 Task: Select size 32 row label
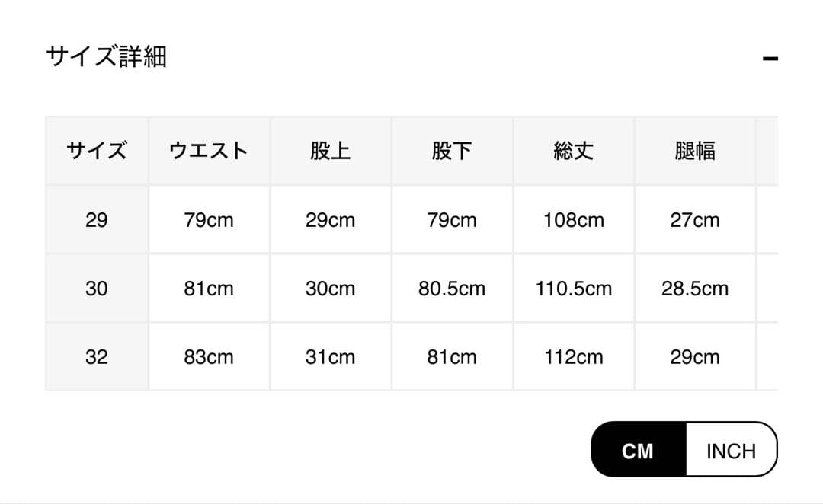[x=97, y=357]
